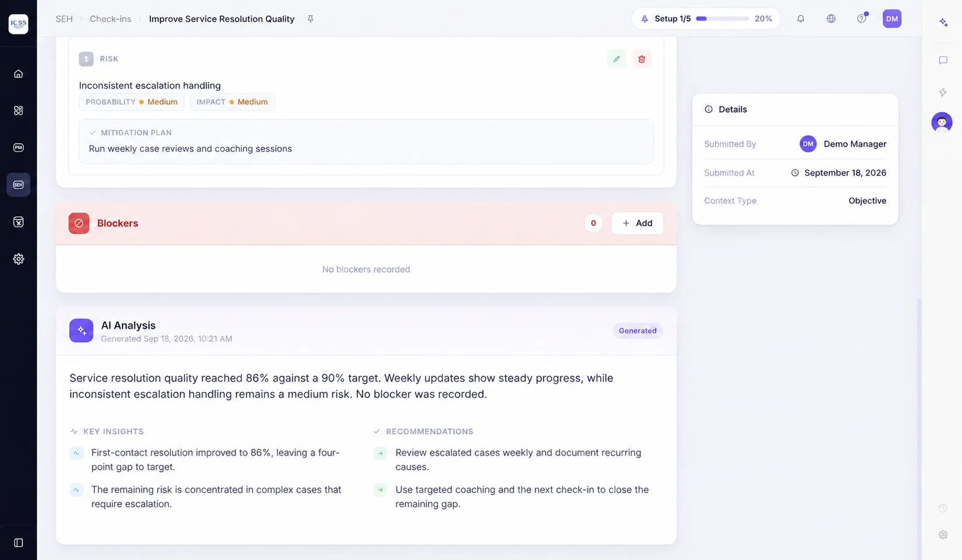Viewport: 962px width, 560px height.
Task: Open Setup 1/5 progress indicator
Action: tap(706, 19)
